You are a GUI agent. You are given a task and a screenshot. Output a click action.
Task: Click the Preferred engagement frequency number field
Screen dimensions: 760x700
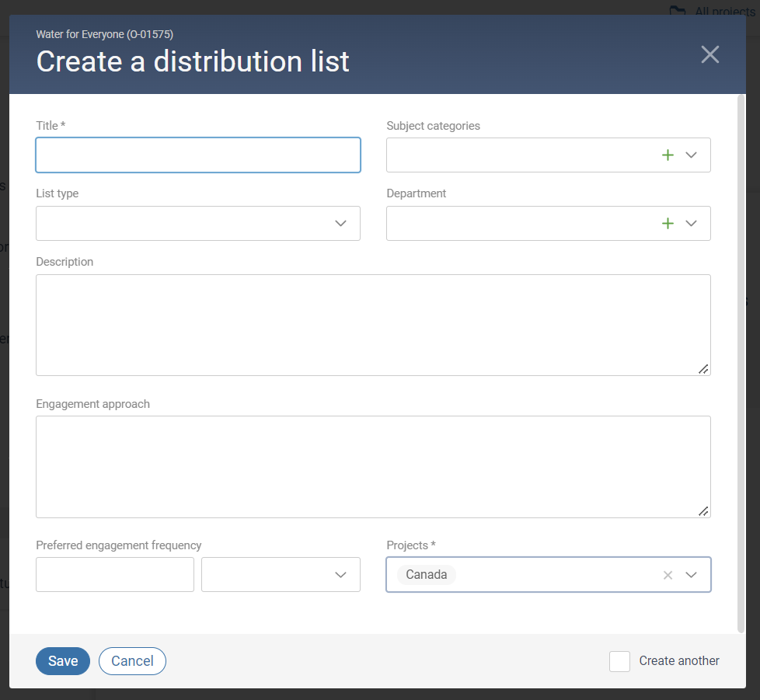click(x=114, y=574)
